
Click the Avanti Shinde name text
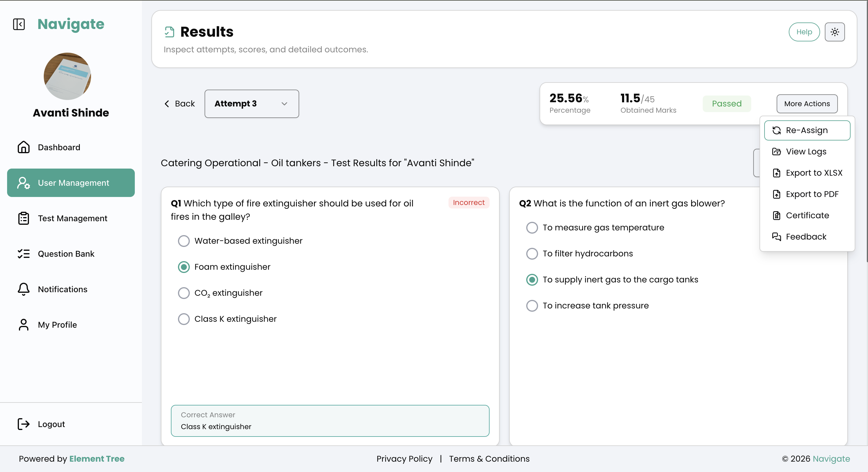[71, 113]
